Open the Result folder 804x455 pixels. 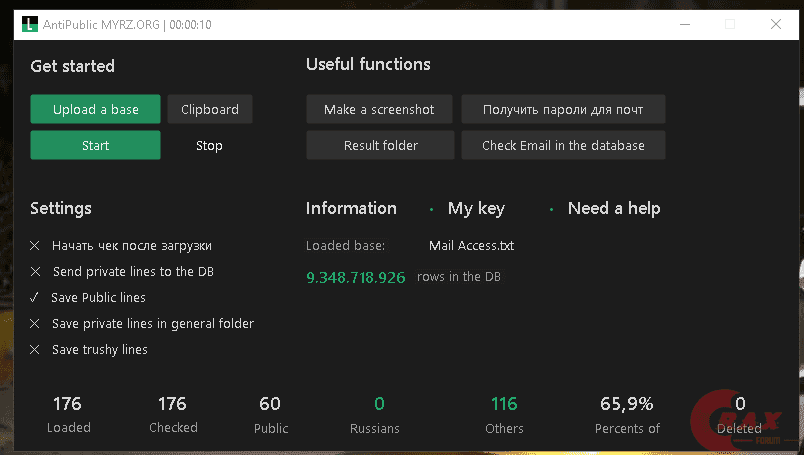pyautogui.click(x=380, y=145)
